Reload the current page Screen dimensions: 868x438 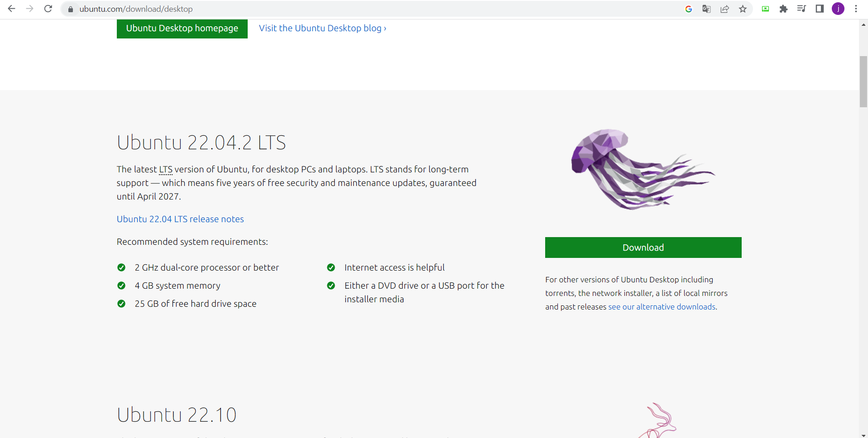(48, 9)
